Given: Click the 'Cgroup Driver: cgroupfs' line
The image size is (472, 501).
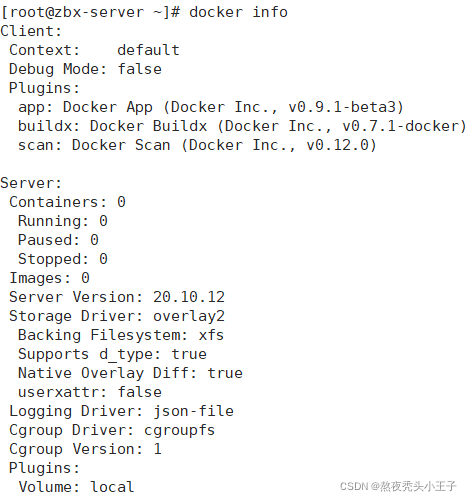Looking at the screenshot, I should coord(112,430).
